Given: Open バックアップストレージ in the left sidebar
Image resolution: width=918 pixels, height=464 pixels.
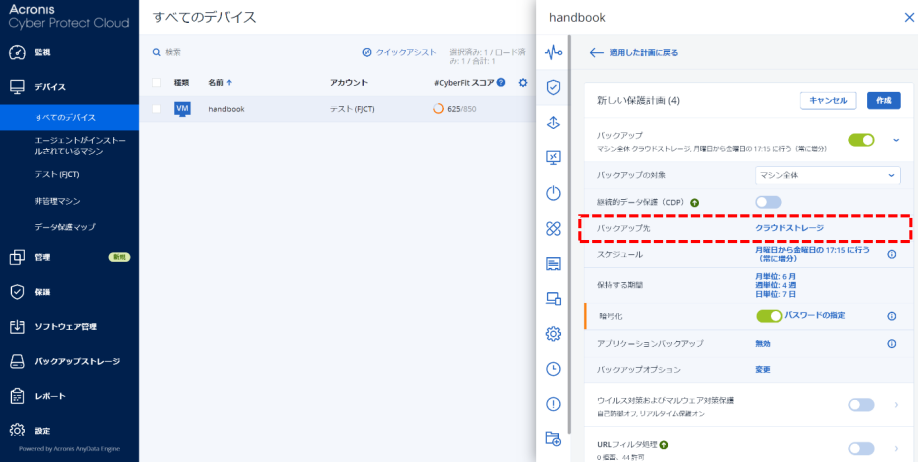Looking at the screenshot, I should 77,361.
